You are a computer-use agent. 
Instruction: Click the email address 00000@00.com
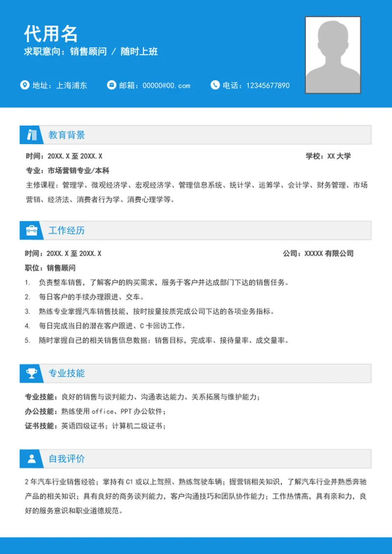[166, 85]
